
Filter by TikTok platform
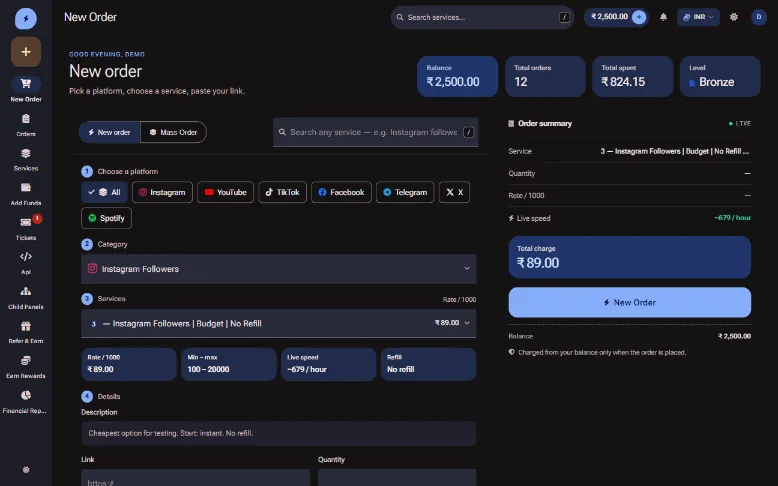pyautogui.click(x=282, y=192)
